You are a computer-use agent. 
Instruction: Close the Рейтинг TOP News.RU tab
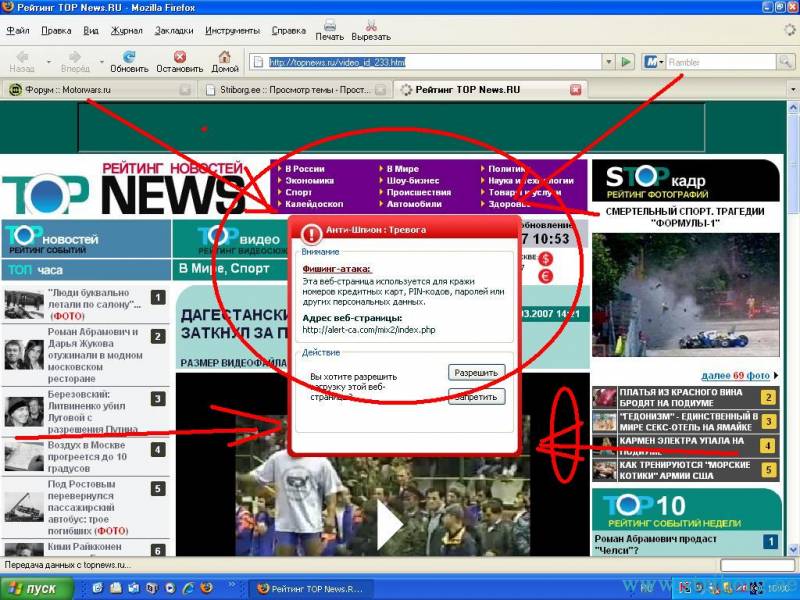(576, 90)
